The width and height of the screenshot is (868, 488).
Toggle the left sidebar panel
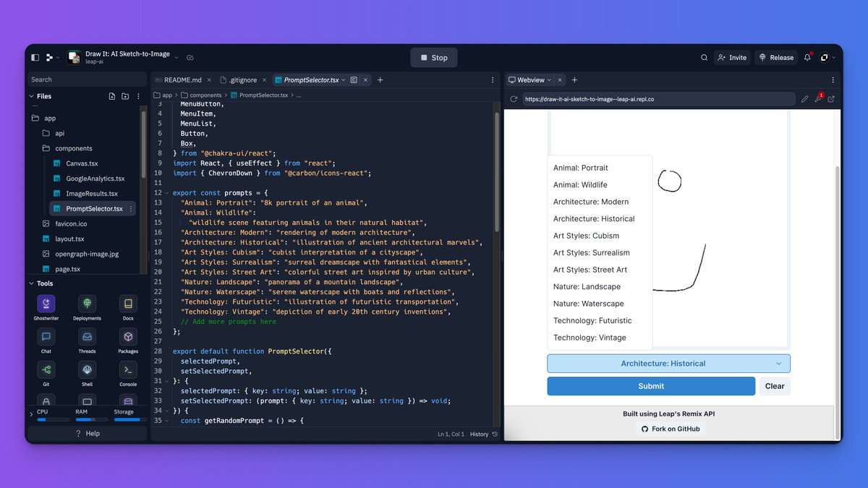pyautogui.click(x=35, y=58)
